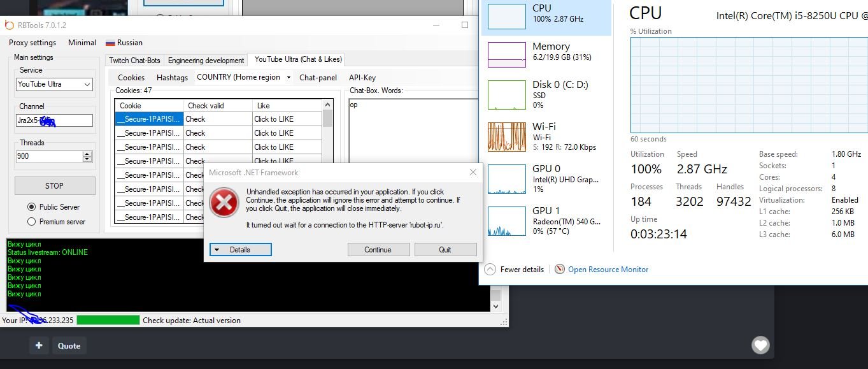Click the Channel name input field
This screenshot has height=369, width=868.
(x=54, y=120)
